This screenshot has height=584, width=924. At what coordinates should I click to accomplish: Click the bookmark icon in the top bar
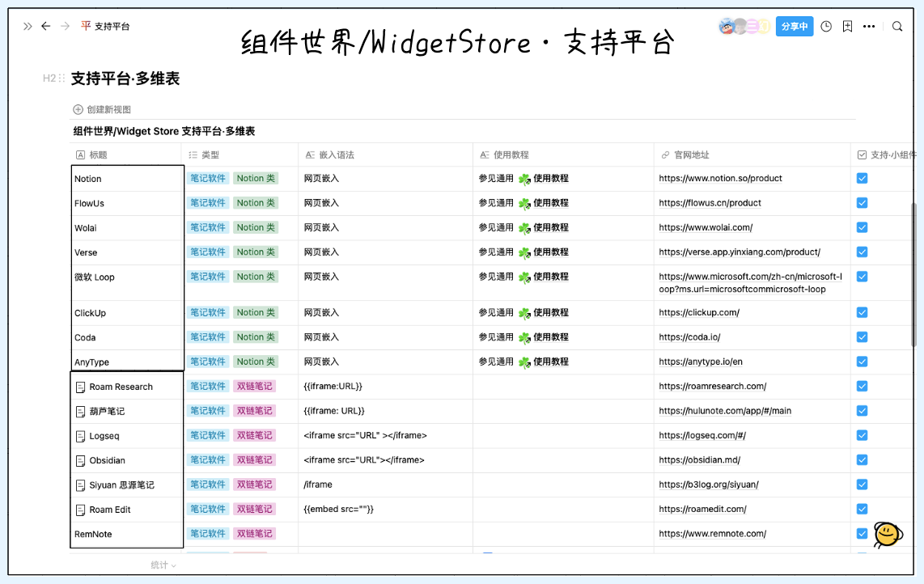(x=847, y=26)
